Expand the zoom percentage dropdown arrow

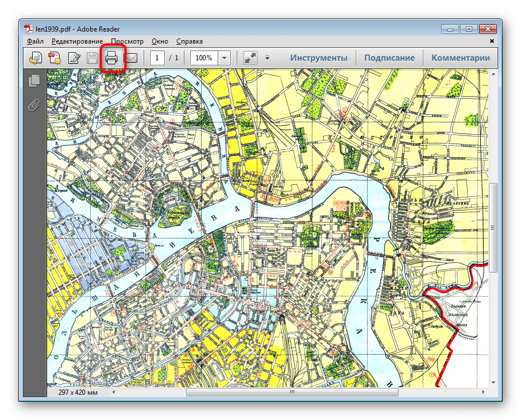click(224, 58)
